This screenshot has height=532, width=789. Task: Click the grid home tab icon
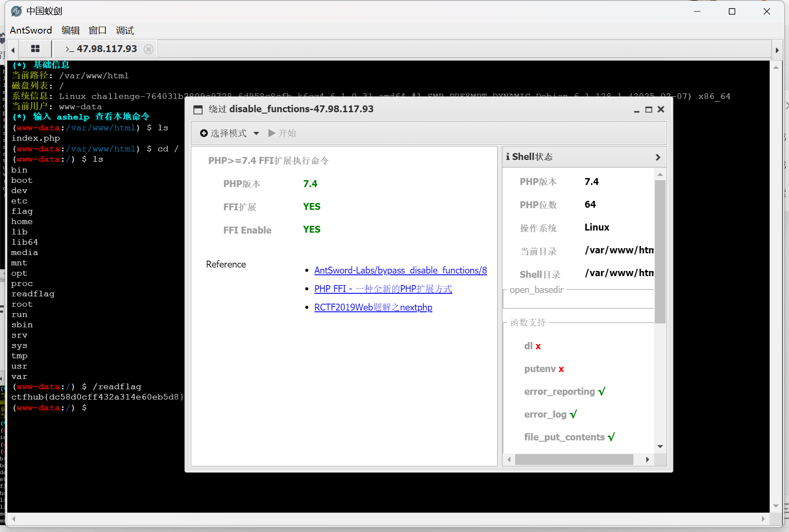(35, 49)
